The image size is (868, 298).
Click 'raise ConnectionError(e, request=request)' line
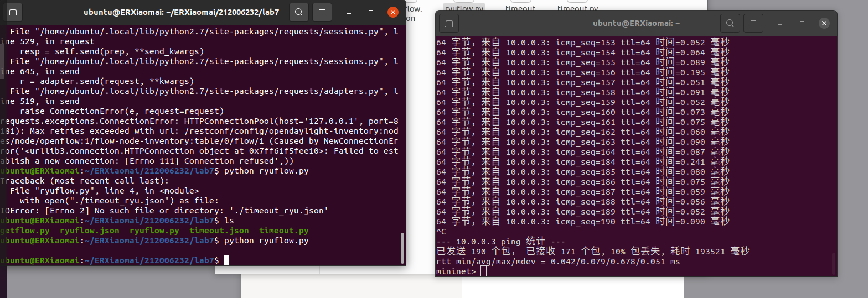click(x=122, y=111)
